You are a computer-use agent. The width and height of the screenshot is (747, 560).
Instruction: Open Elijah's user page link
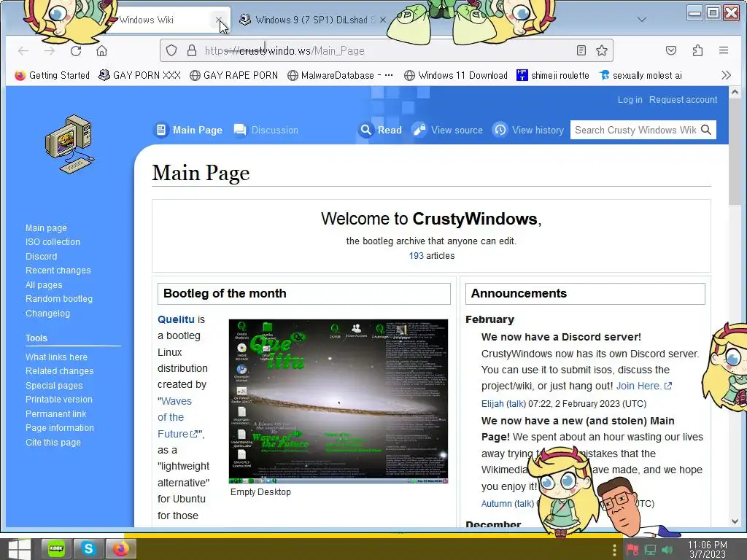click(x=492, y=404)
